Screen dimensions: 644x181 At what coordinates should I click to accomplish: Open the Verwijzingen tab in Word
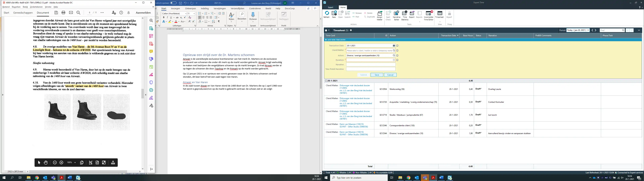[220, 9]
